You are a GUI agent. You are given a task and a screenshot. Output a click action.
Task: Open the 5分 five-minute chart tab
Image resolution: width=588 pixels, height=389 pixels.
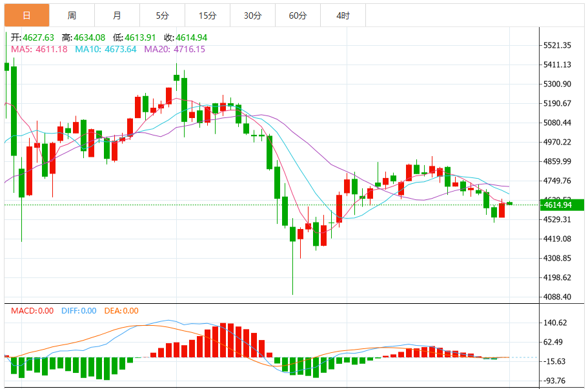pyautogui.click(x=163, y=15)
